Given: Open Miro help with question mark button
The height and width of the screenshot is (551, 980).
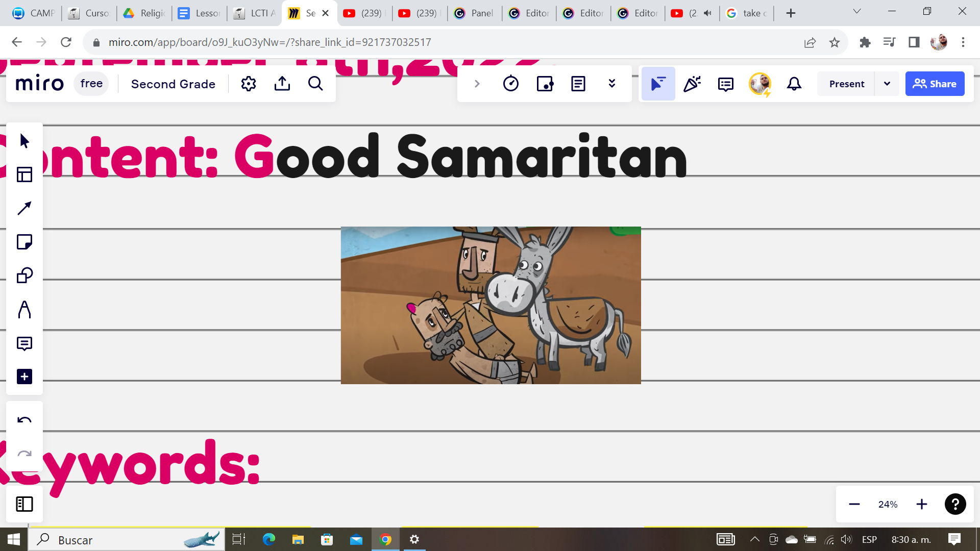Looking at the screenshot, I should pos(955,504).
